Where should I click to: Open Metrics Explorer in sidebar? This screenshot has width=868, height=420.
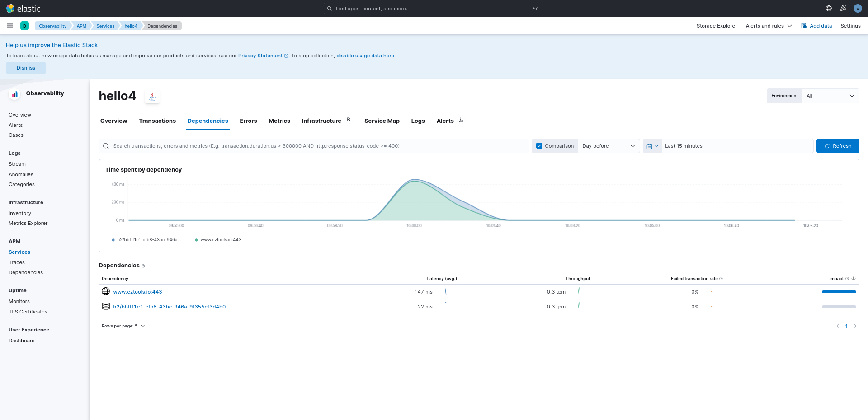28,223
